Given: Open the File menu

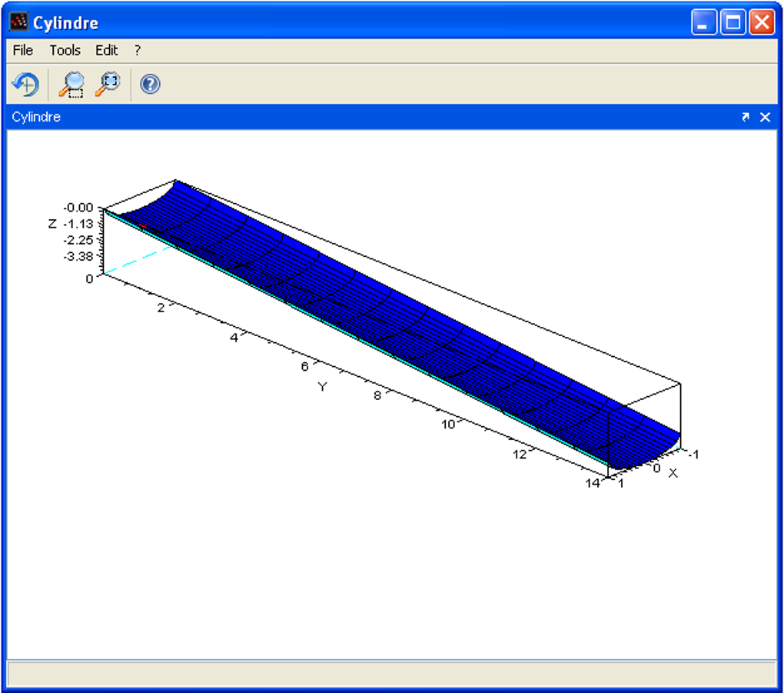Looking at the screenshot, I should (23, 50).
